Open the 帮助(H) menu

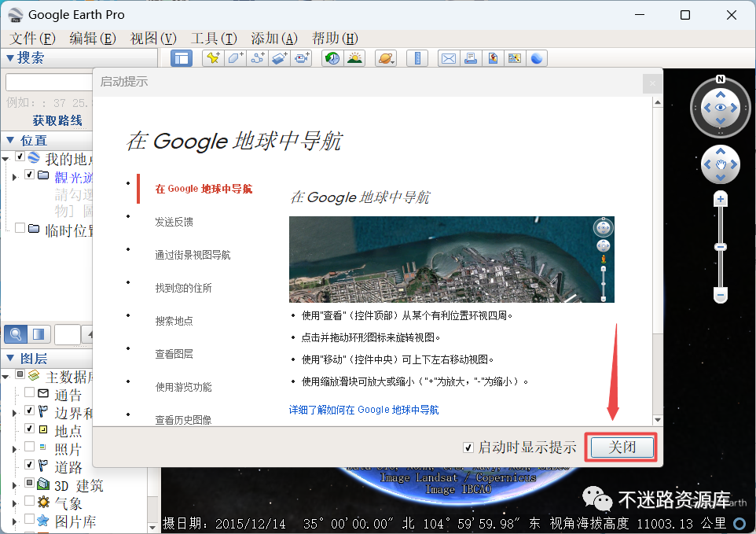[335, 38]
